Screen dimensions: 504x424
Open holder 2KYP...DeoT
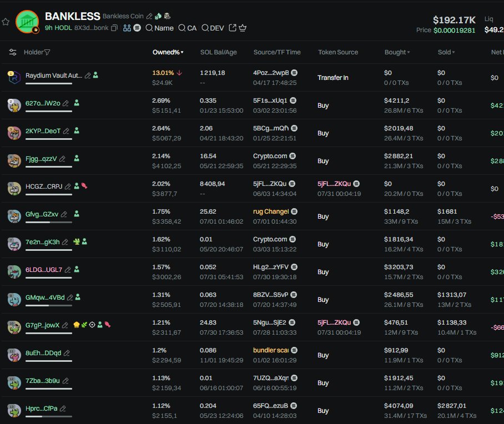43,131
